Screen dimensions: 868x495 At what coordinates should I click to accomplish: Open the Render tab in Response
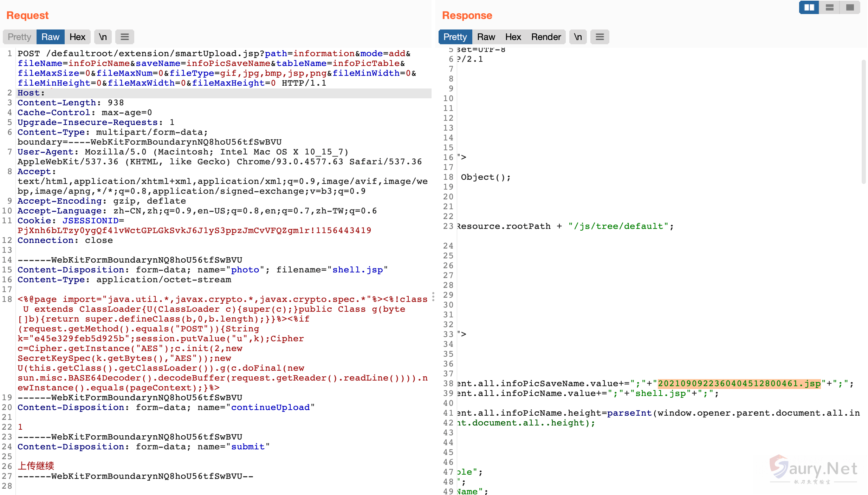[546, 37]
